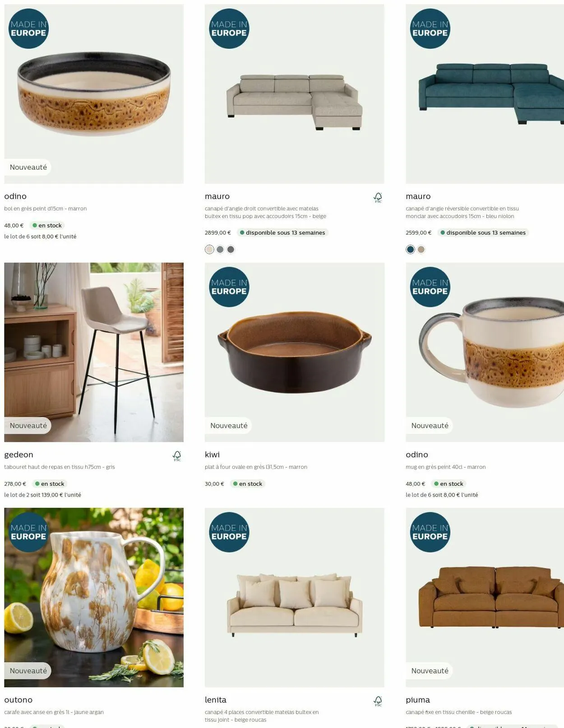Open the kiwi plat à four title link
Viewport: 564px width, 728px height.
(x=212, y=454)
